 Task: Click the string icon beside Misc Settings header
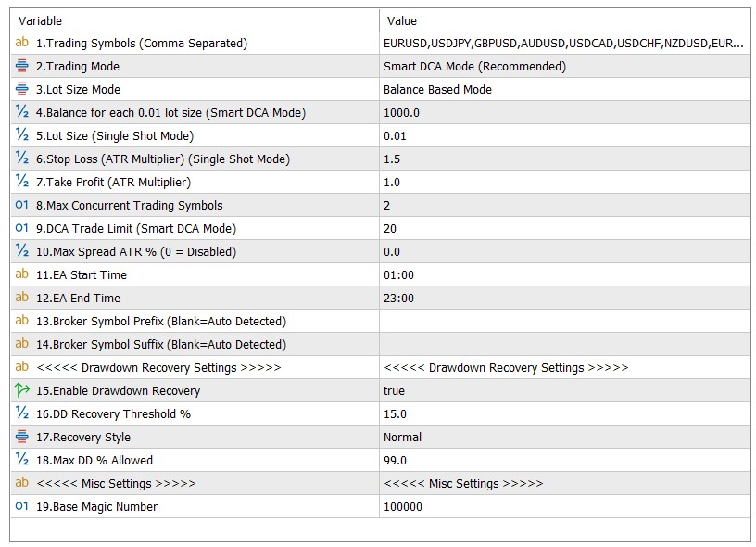coord(21,482)
